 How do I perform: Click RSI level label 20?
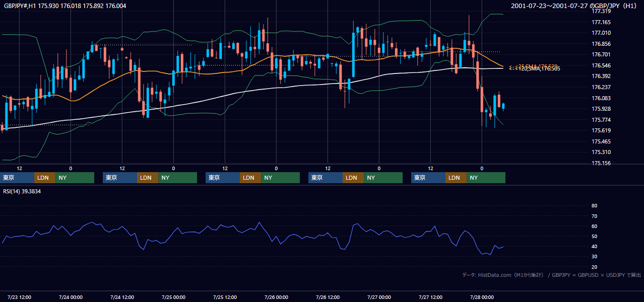594,267
